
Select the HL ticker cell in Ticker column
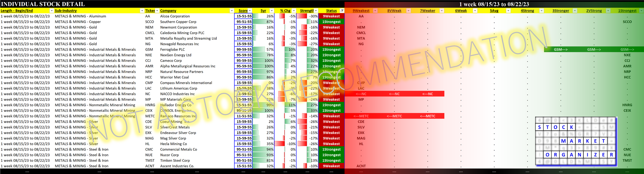pos(147,144)
